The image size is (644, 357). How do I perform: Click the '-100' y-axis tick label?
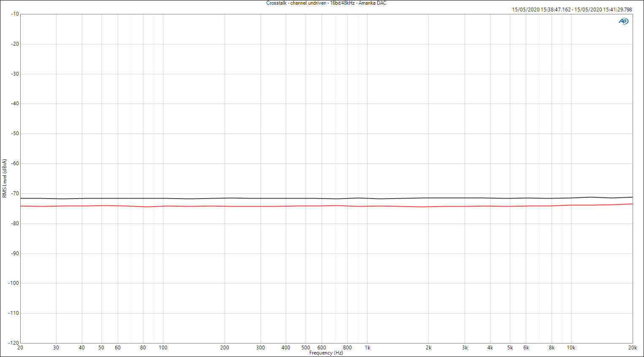click(14, 283)
